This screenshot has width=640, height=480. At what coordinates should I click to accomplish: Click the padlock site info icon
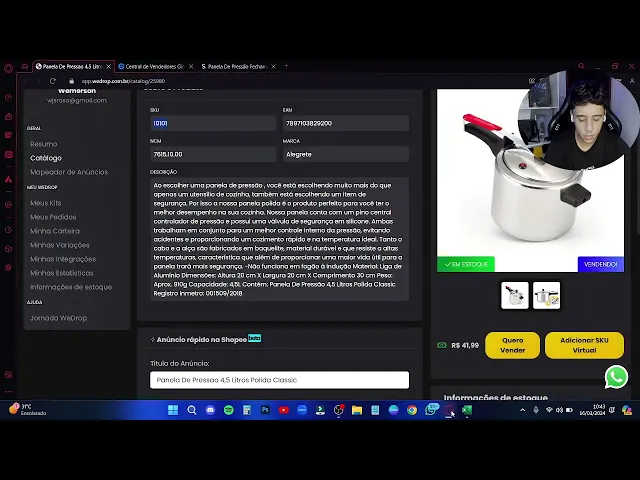72,81
